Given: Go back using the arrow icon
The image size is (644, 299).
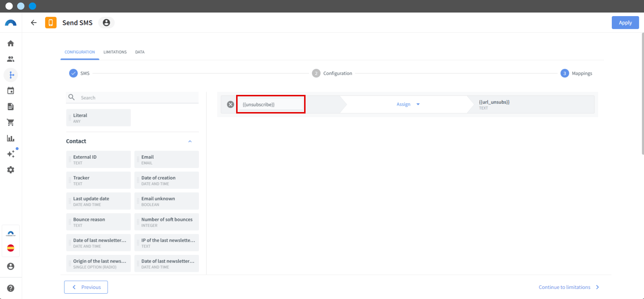Looking at the screenshot, I should pyautogui.click(x=34, y=23).
